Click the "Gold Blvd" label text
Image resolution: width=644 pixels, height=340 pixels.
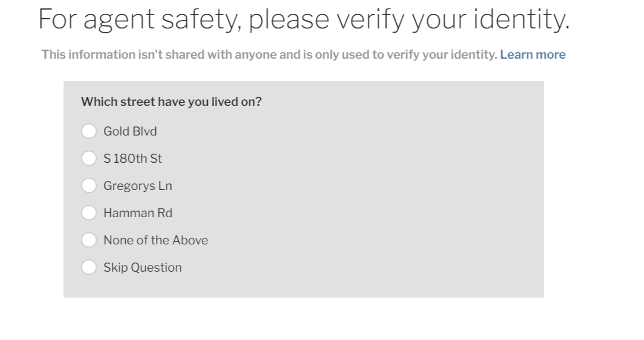coord(130,131)
